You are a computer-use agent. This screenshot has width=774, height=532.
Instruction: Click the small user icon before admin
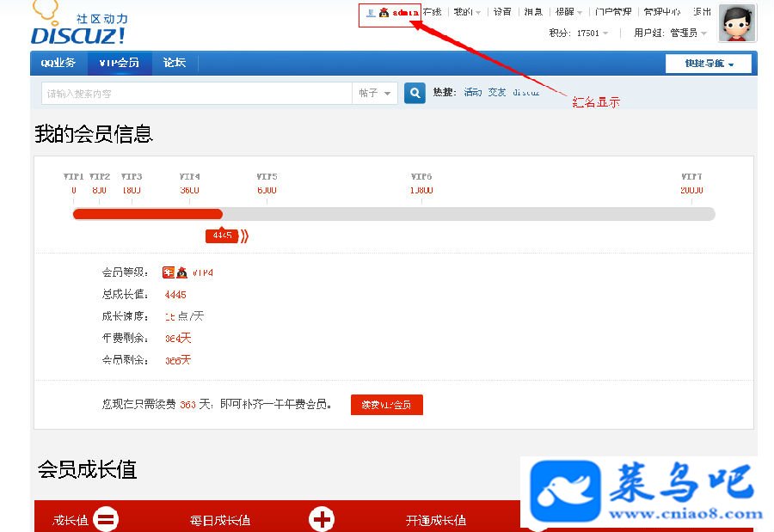371,13
